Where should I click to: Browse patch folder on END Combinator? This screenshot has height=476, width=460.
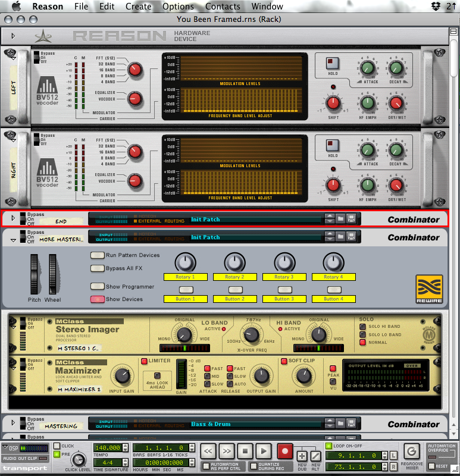[341, 218]
